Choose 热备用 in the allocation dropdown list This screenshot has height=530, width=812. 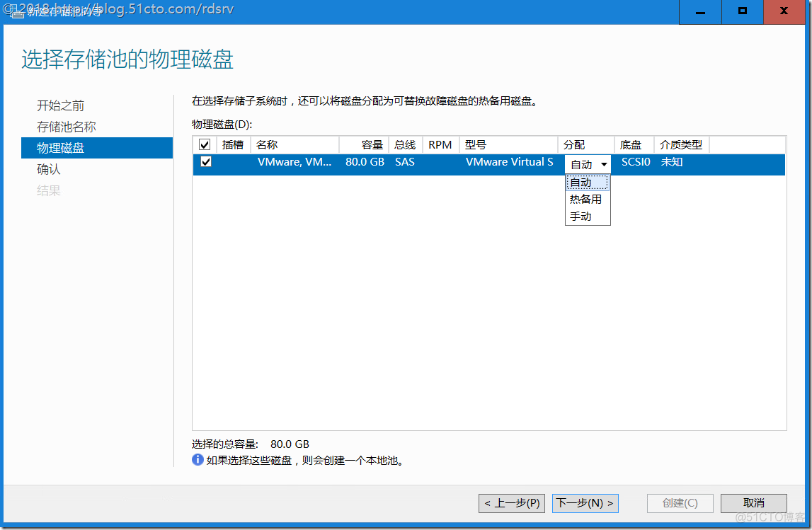point(588,200)
